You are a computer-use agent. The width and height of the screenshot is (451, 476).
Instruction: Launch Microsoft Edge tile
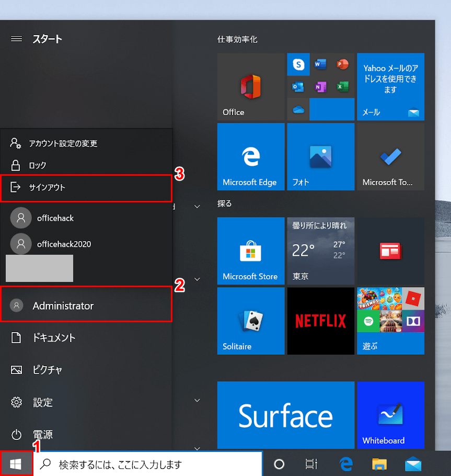click(x=250, y=157)
